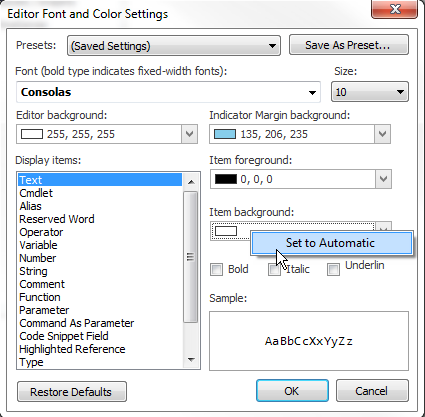
Task: Click the Item background white swatch
Action: [x=226, y=231]
